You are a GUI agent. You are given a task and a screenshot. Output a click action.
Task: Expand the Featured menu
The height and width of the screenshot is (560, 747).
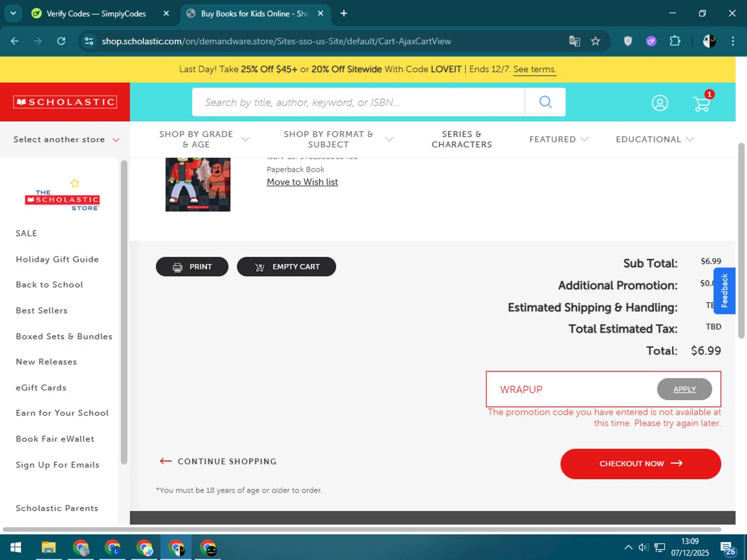pos(559,139)
